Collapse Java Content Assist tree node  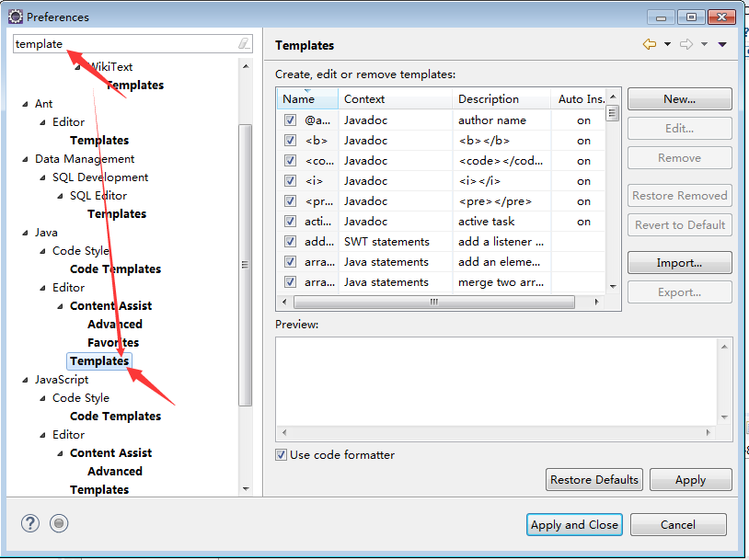pos(60,306)
